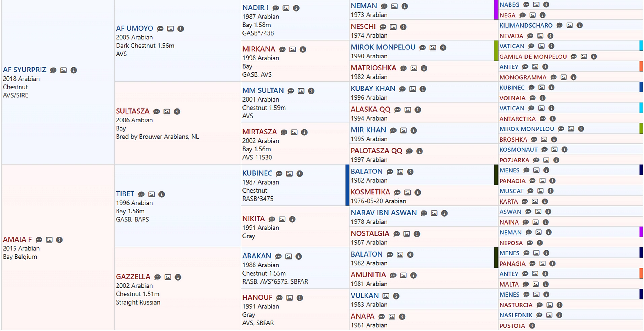Open the AF SYURPRIZ horse link
Screen dimensions: 644x331
(25, 70)
